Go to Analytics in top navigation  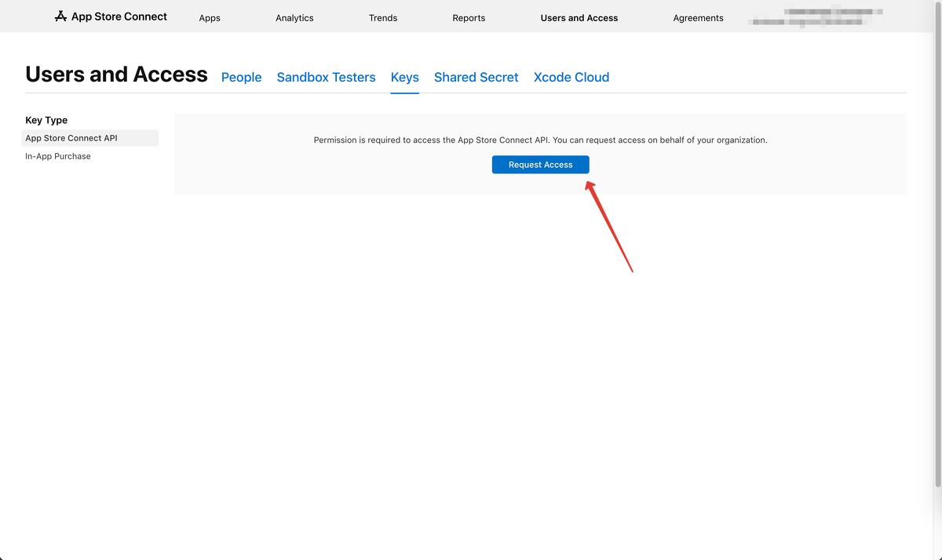click(x=294, y=18)
